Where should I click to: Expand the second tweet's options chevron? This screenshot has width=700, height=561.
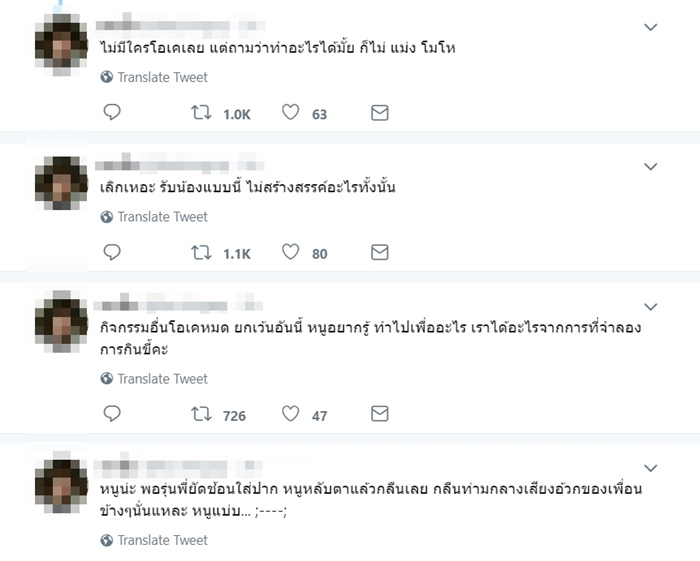[650, 166]
